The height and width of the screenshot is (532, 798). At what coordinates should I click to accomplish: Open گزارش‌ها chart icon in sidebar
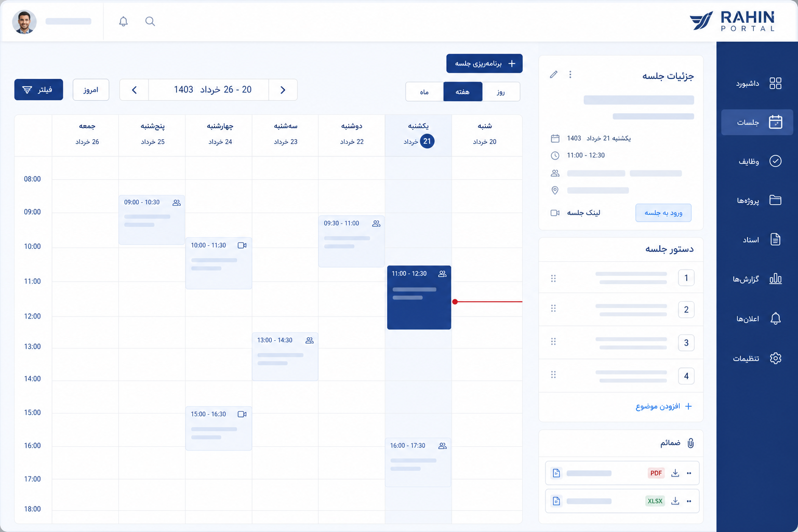pyautogui.click(x=775, y=279)
